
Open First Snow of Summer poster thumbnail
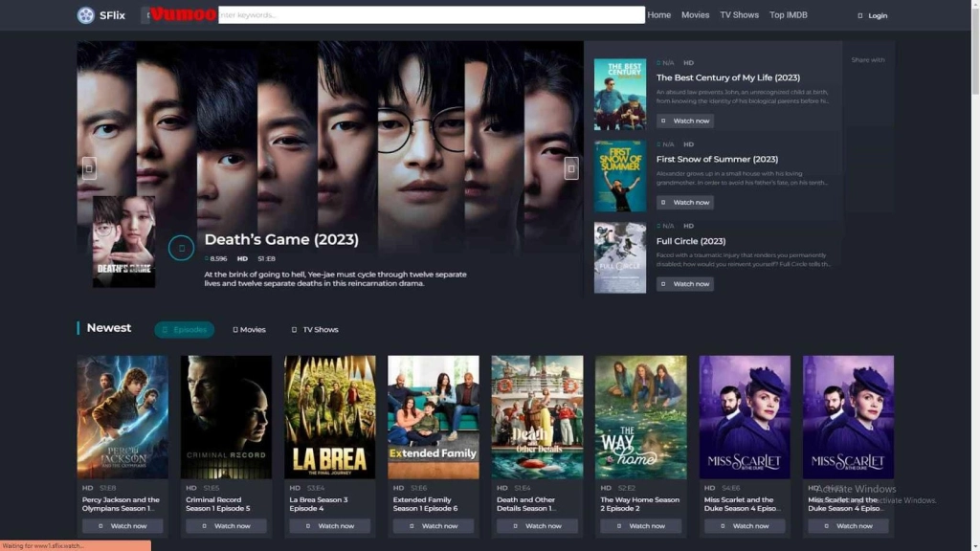pyautogui.click(x=619, y=176)
